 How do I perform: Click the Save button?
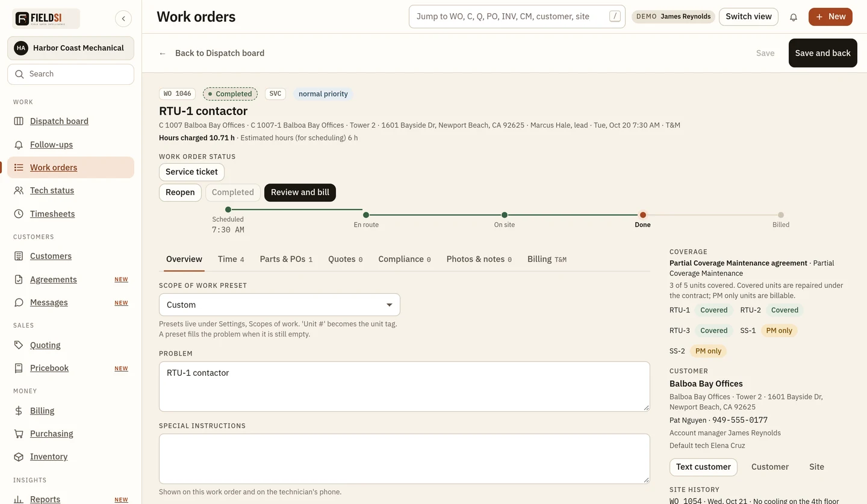coord(765,53)
